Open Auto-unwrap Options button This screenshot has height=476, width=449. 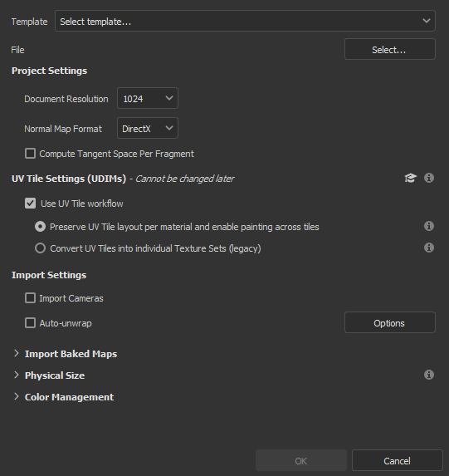pyautogui.click(x=390, y=322)
